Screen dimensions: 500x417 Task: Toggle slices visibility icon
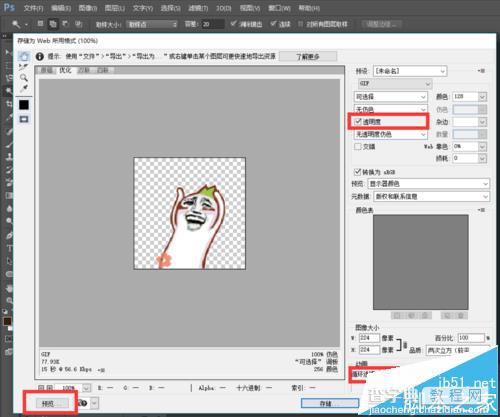point(24,119)
